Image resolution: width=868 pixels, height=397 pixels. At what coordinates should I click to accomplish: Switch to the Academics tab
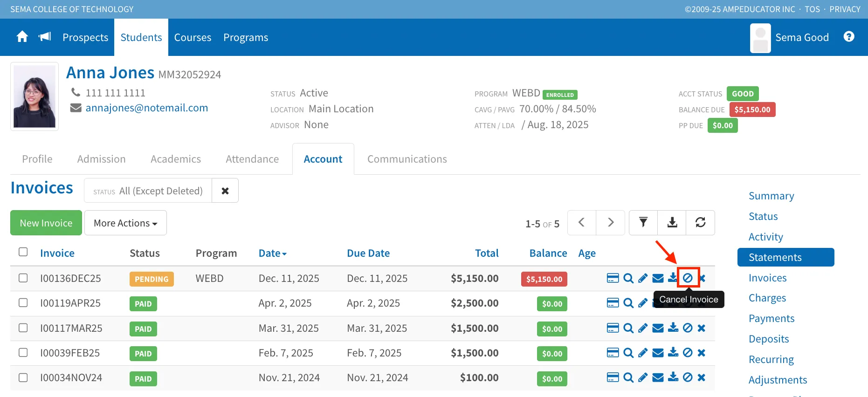click(176, 159)
